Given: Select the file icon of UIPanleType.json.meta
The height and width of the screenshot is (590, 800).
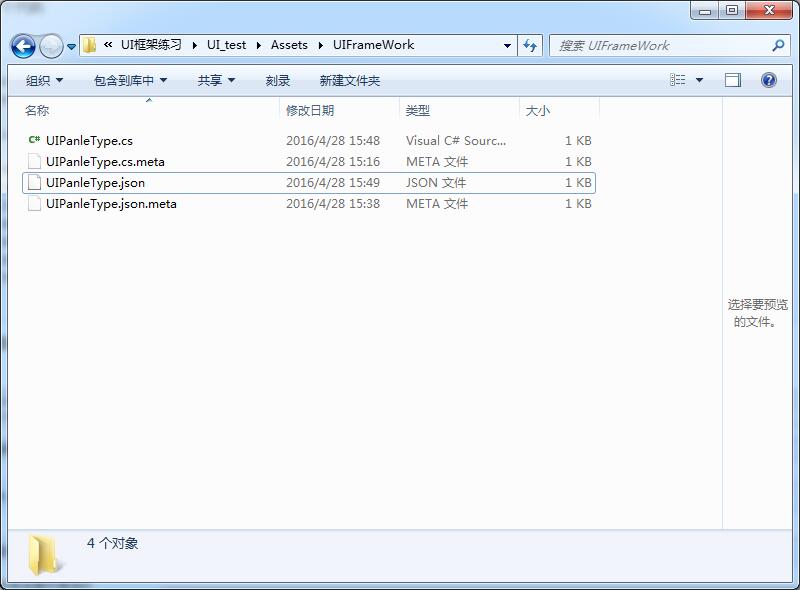Looking at the screenshot, I should coord(34,203).
